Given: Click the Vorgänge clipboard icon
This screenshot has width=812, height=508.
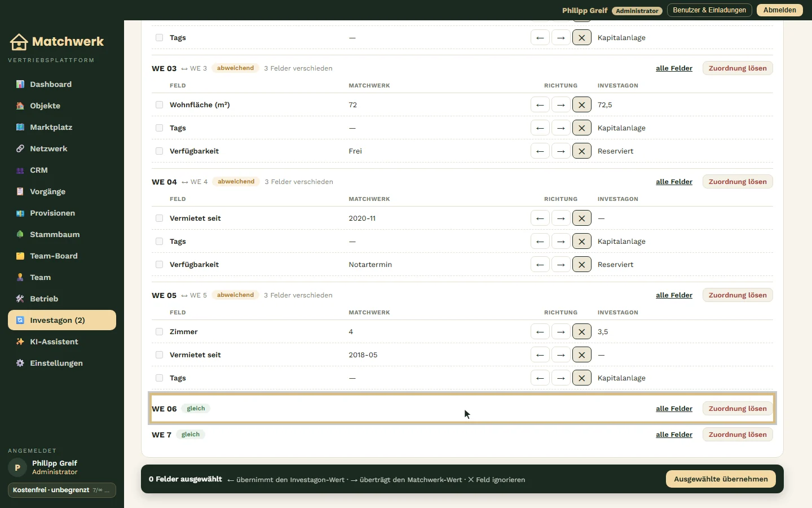Looking at the screenshot, I should (20, 191).
